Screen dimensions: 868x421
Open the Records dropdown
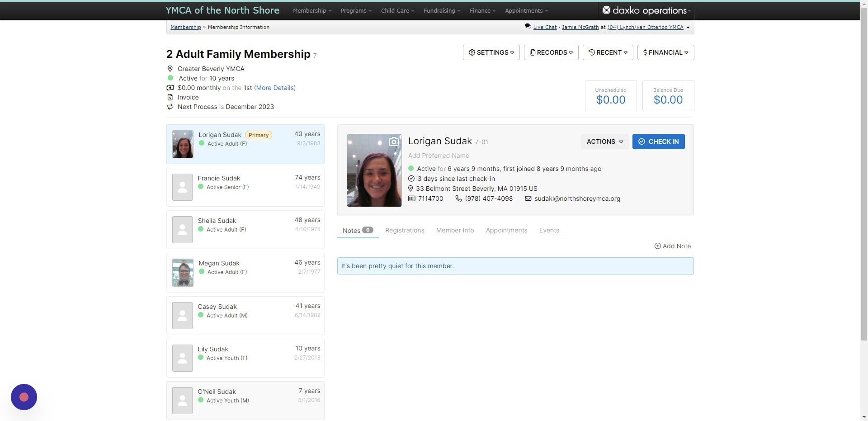click(x=551, y=52)
